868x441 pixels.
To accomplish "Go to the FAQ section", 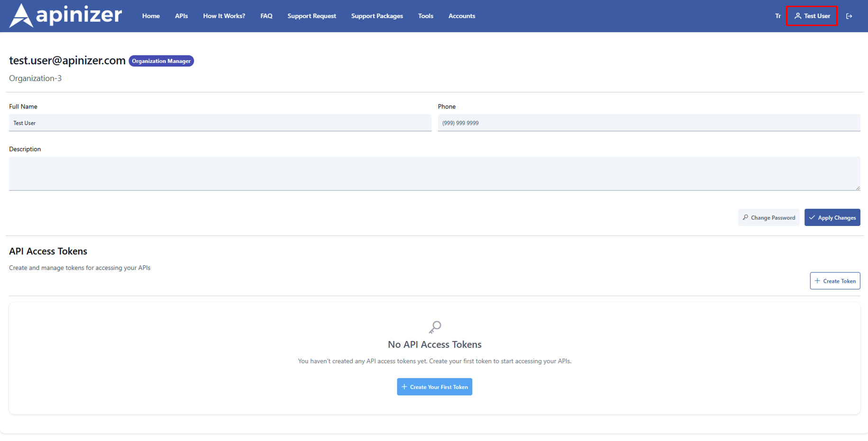I will (266, 16).
